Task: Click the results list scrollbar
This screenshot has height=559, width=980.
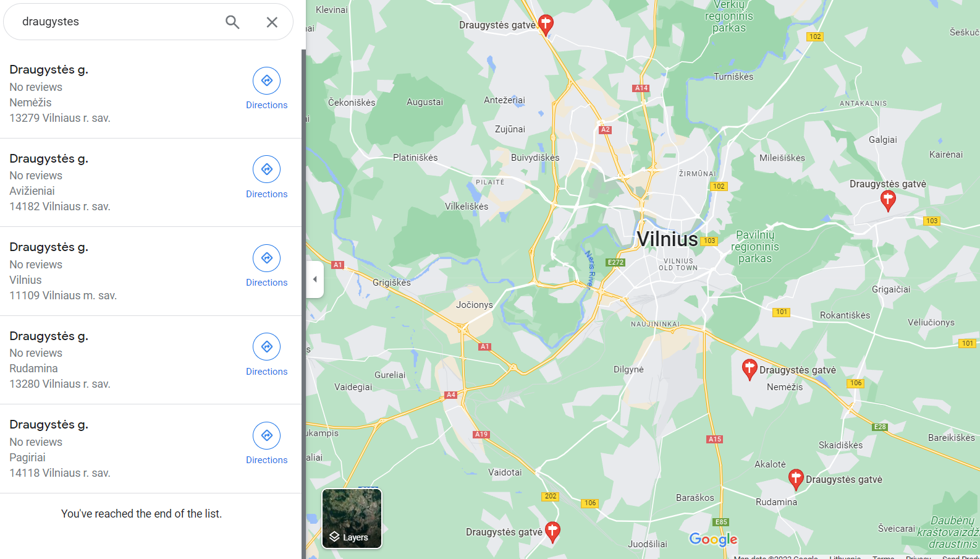Action: point(303,303)
